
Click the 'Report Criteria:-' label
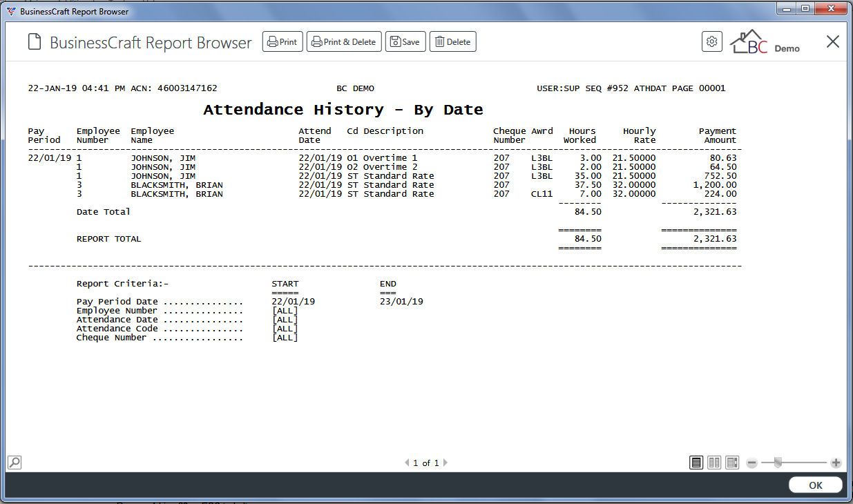pos(122,284)
